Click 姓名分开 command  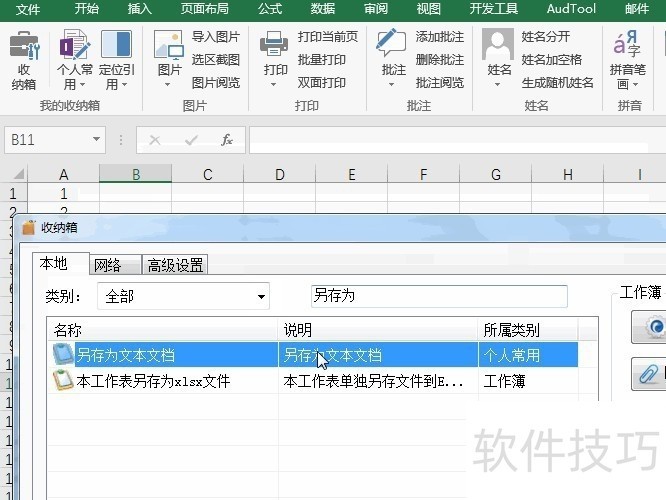545,37
